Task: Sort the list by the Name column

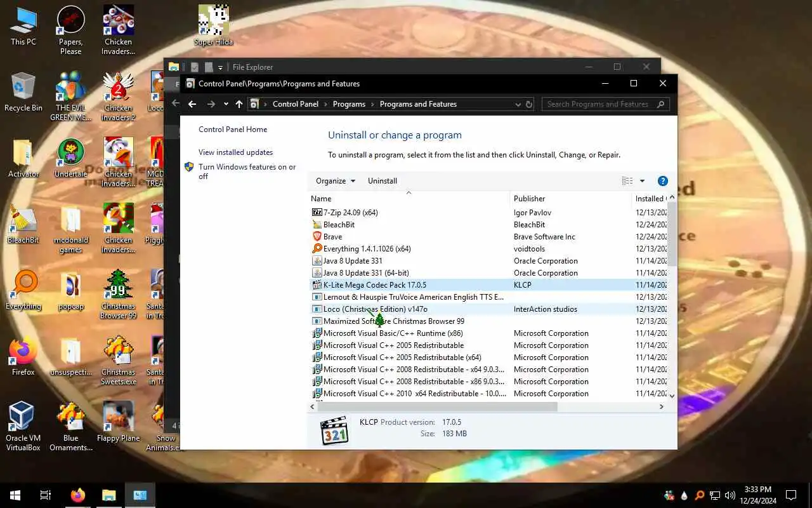Action: point(409,199)
